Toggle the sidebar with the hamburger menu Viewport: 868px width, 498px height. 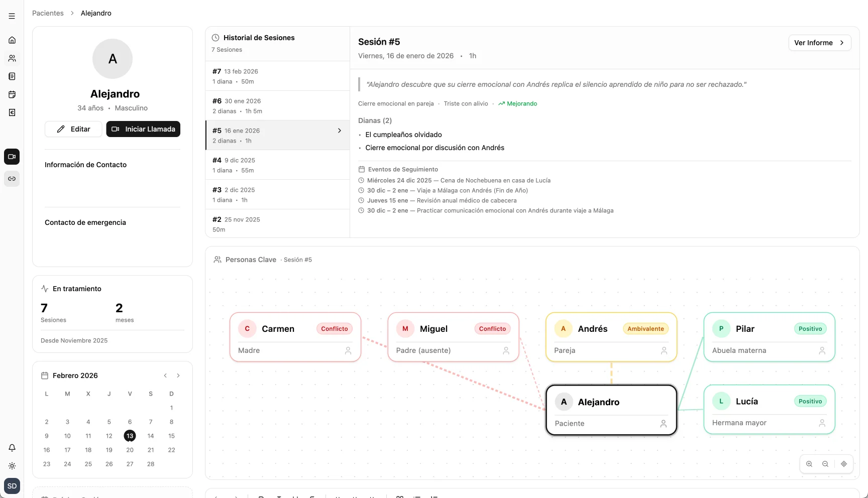point(12,16)
